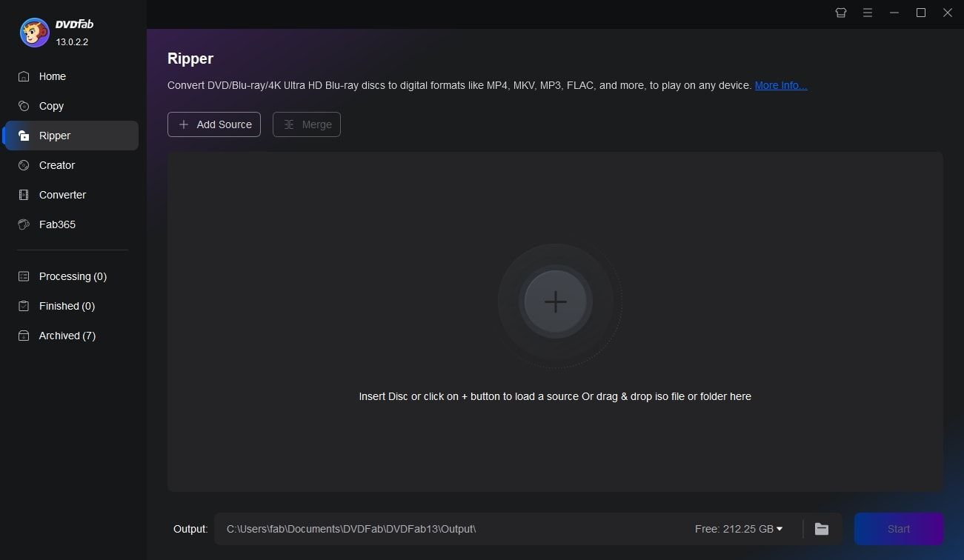Click the Processing list icon
This screenshot has width=964, height=560.
coord(24,276)
